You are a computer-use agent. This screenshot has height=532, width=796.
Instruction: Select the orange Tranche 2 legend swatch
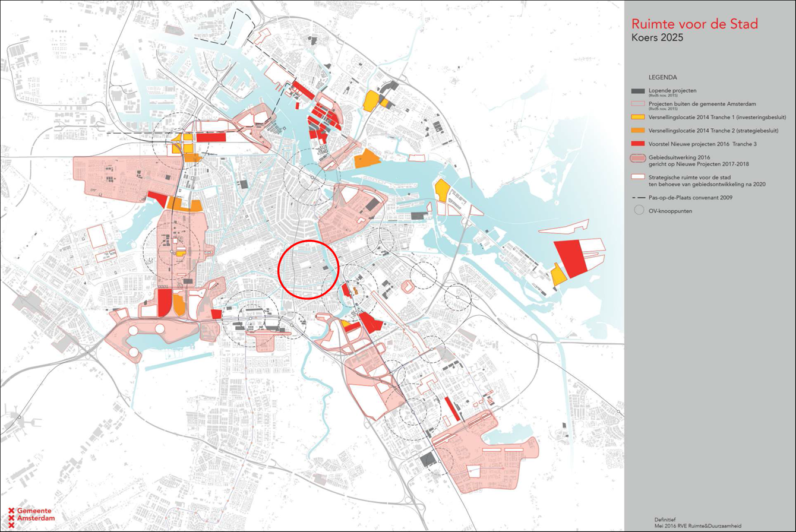639,130
